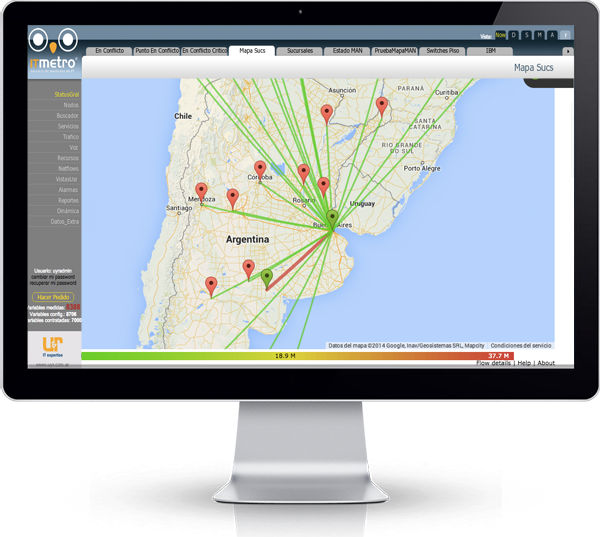The width and height of the screenshot is (600, 537).
Task: Click the Hacer Pedido button
Action: click(x=53, y=297)
